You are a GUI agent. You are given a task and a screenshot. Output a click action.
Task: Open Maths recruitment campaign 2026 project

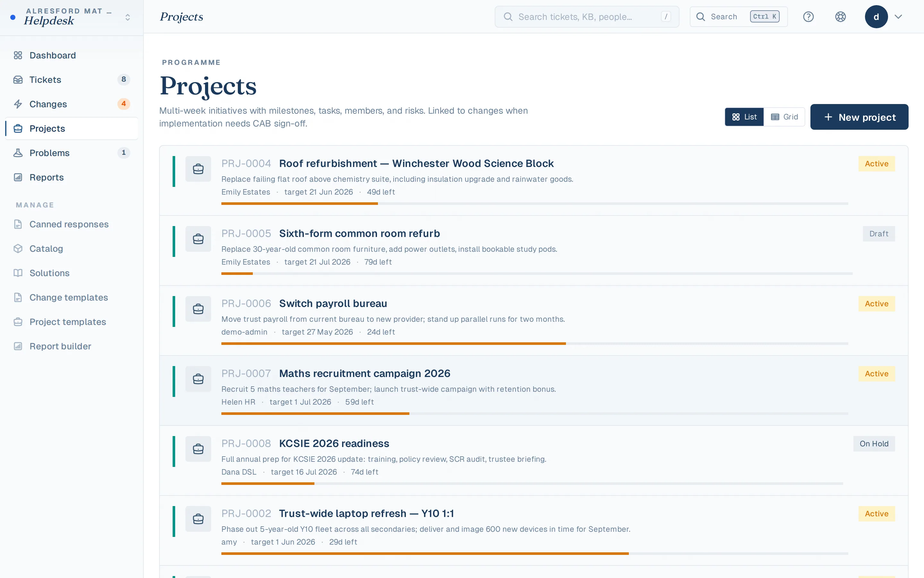pyautogui.click(x=365, y=373)
